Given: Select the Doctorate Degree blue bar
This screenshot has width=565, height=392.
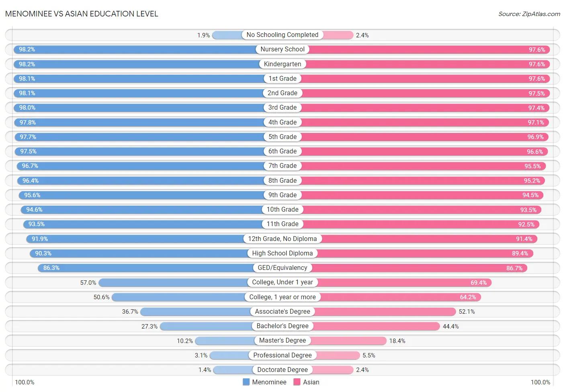Looking at the screenshot, I should pyautogui.click(x=248, y=370).
